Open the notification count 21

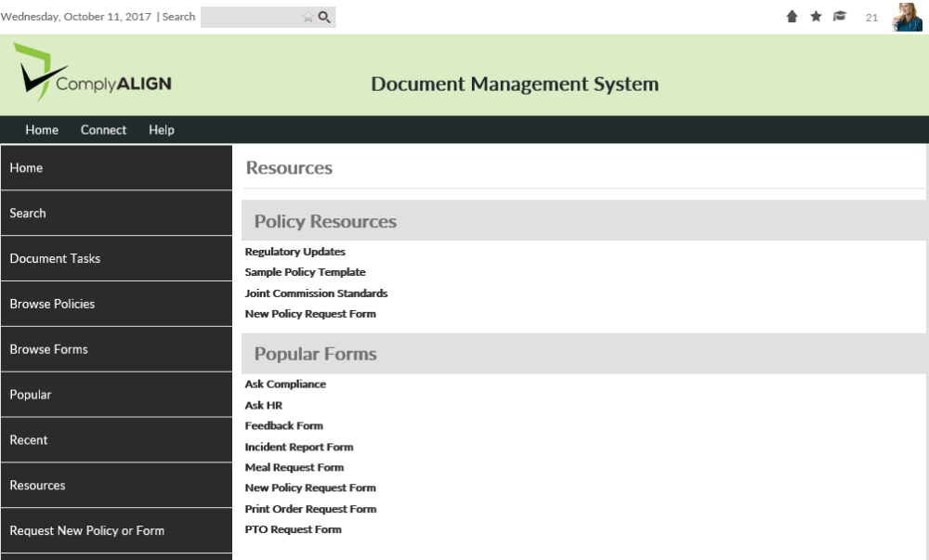point(871,18)
